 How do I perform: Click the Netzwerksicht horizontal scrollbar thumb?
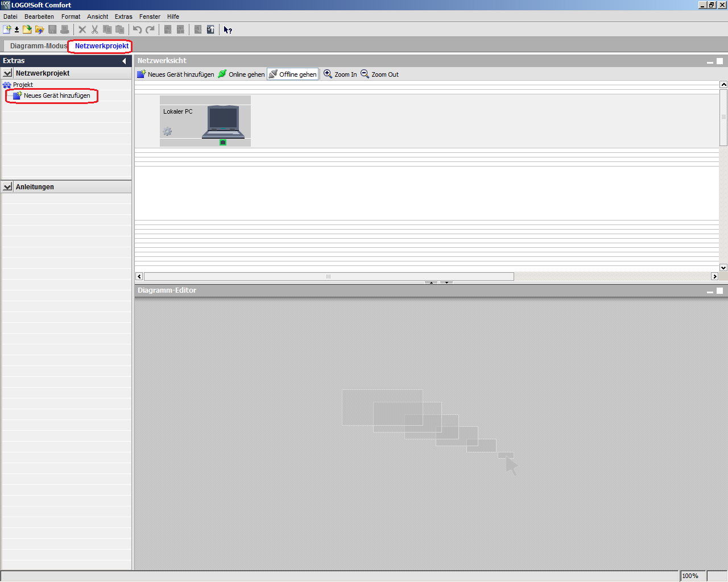coord(329,276)
